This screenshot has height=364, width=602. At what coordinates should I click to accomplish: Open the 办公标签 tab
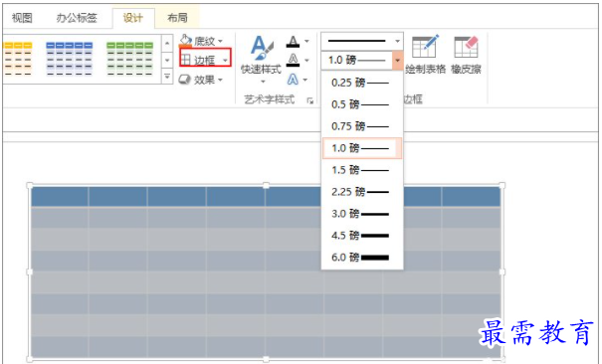[x=77, y=18]
